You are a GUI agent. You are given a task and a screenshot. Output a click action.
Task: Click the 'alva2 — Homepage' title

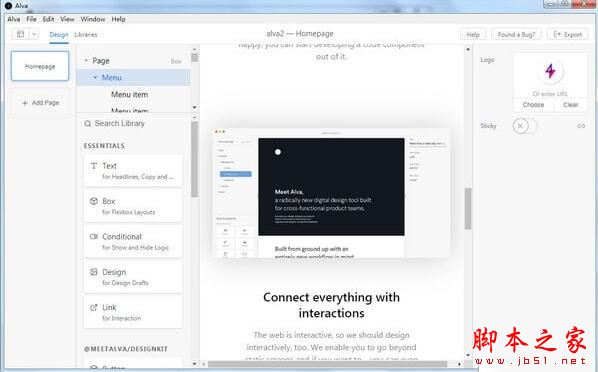[x=300, y=34]
